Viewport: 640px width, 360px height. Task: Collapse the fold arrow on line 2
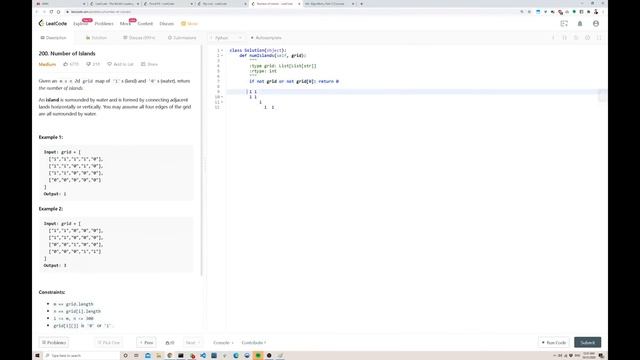click(222, 56)
